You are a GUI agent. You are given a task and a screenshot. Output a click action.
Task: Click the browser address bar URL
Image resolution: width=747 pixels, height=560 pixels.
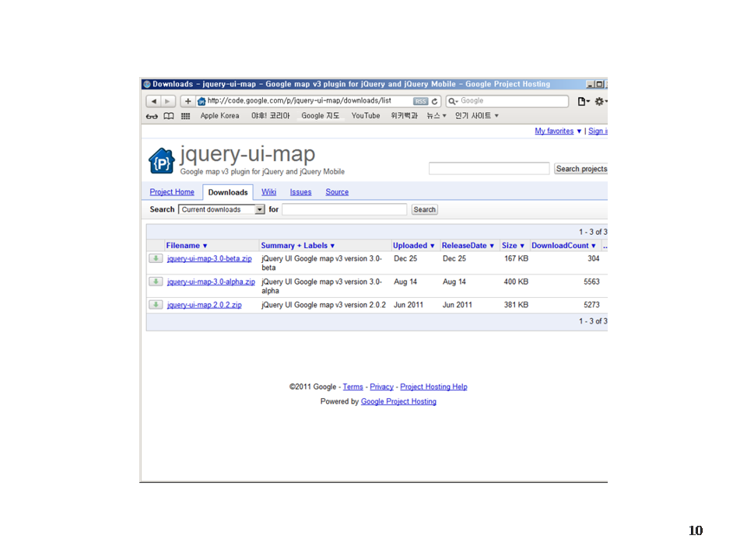click(299, 101)
